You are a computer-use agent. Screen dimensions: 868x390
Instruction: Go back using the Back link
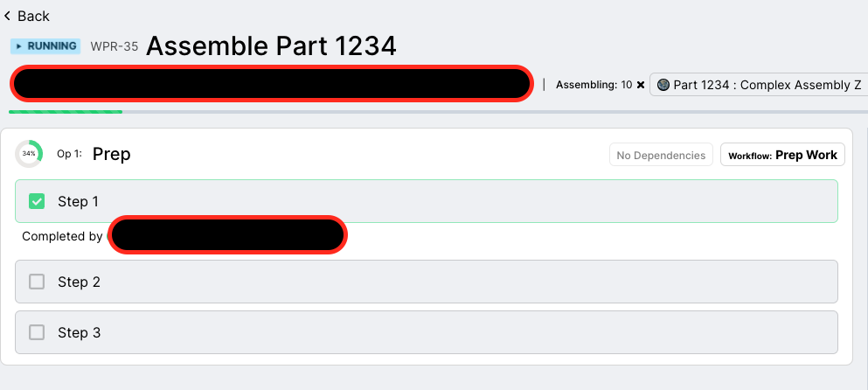coord(33,17)
